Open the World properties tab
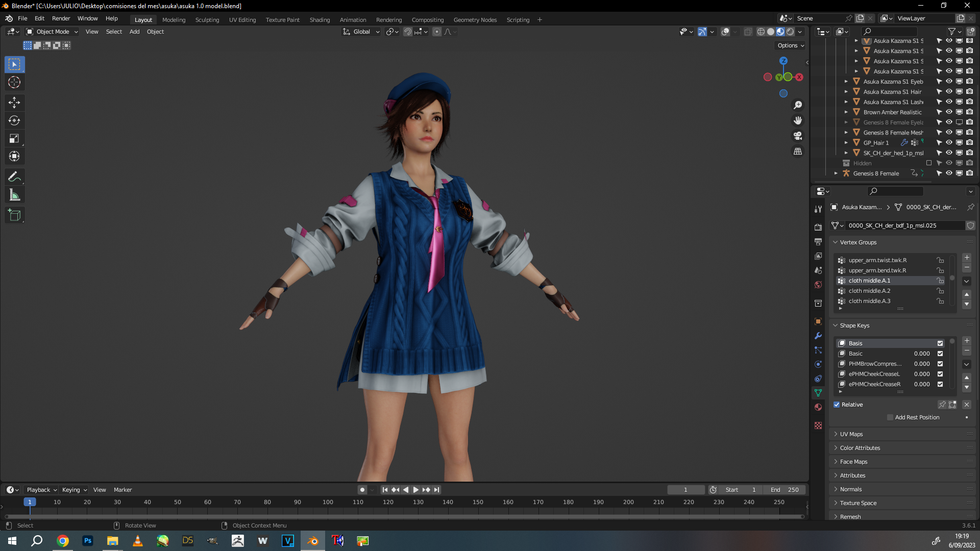980x551 pixels. point(818,285)
